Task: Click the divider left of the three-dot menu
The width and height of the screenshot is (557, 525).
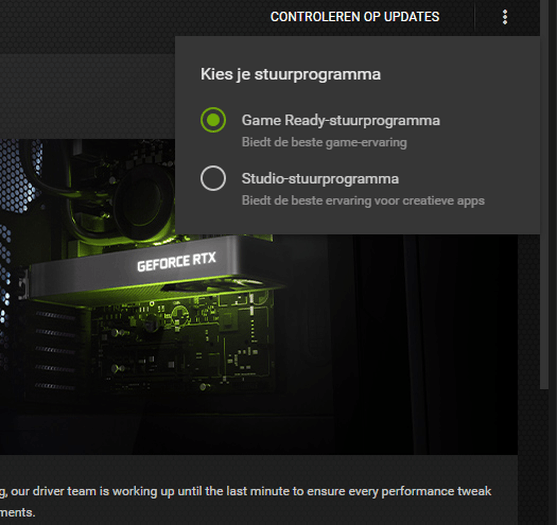Action: [x=474, y=17]
